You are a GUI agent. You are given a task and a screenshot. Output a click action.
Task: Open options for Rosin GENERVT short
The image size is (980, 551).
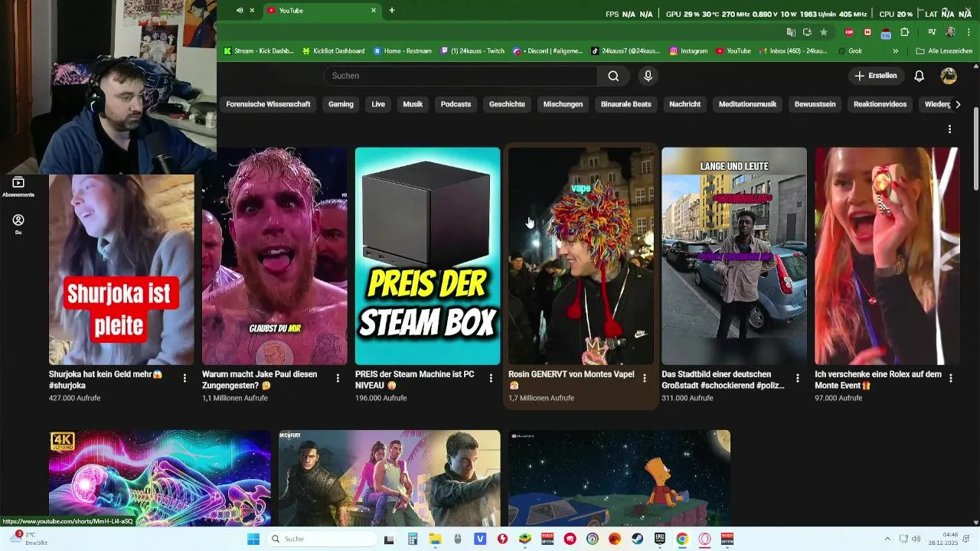644,378
